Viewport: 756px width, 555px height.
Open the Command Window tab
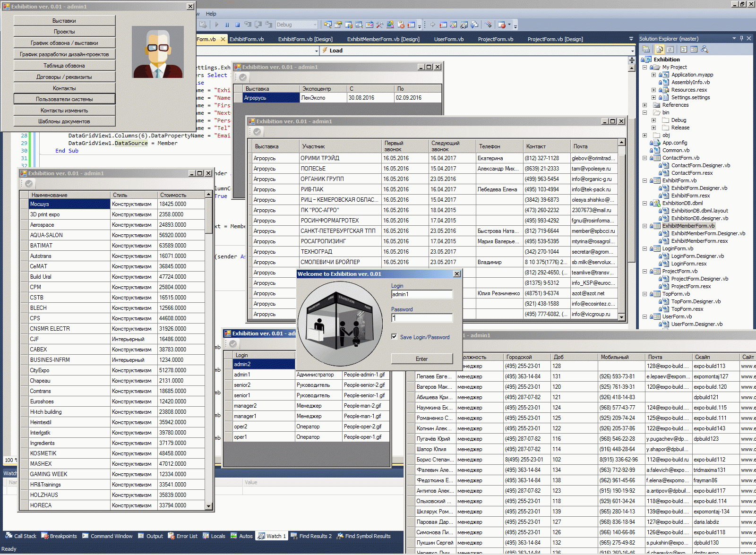pos(107,536)
